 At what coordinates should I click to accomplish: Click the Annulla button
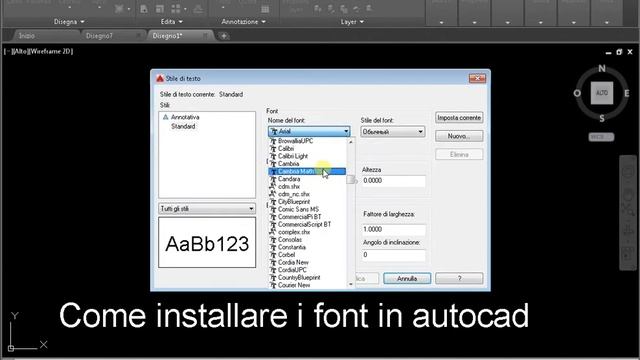(x=407, y=278)
